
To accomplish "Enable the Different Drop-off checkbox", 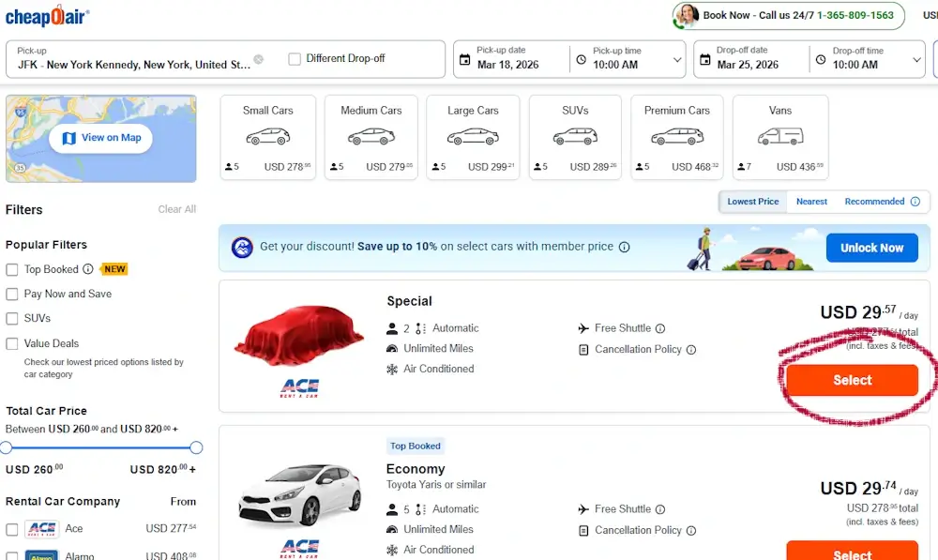I will (x=295, y=59).
